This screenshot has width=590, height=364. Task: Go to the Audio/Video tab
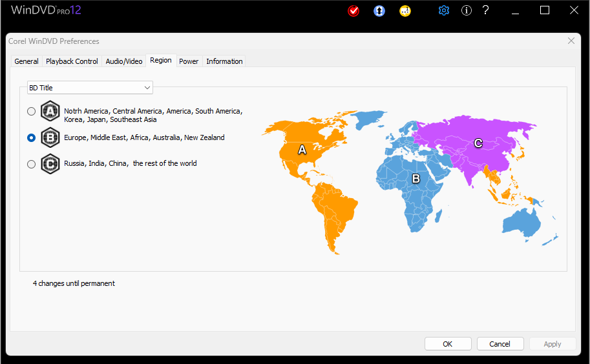124,61
